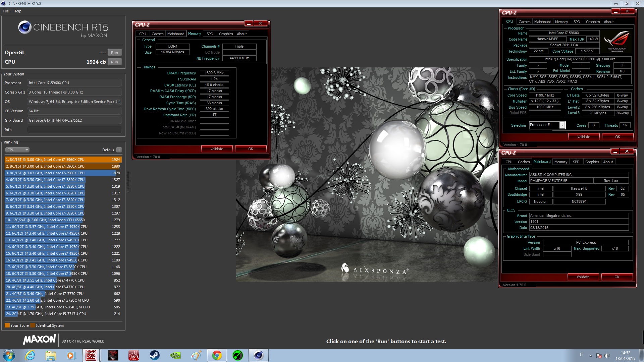Switch to CPU tab in the Memory CPU-Z window
The height and width of the screenshot is (362, 644).
143,34
